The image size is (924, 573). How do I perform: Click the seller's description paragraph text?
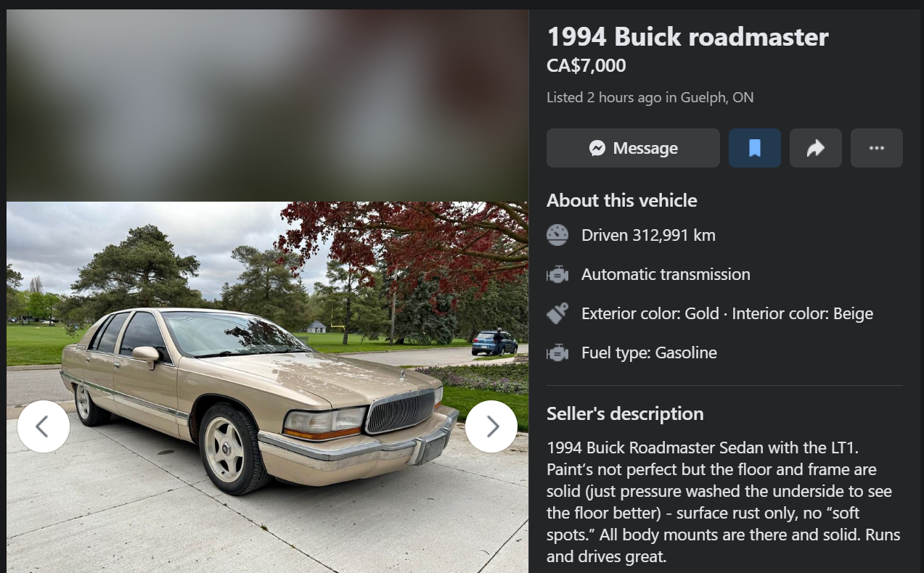(724, 502)
